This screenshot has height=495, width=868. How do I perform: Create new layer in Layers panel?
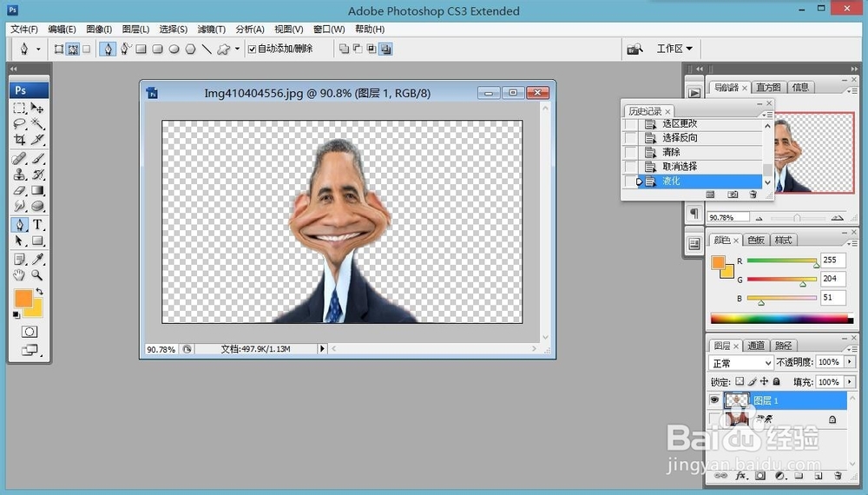tap(819, 476)
